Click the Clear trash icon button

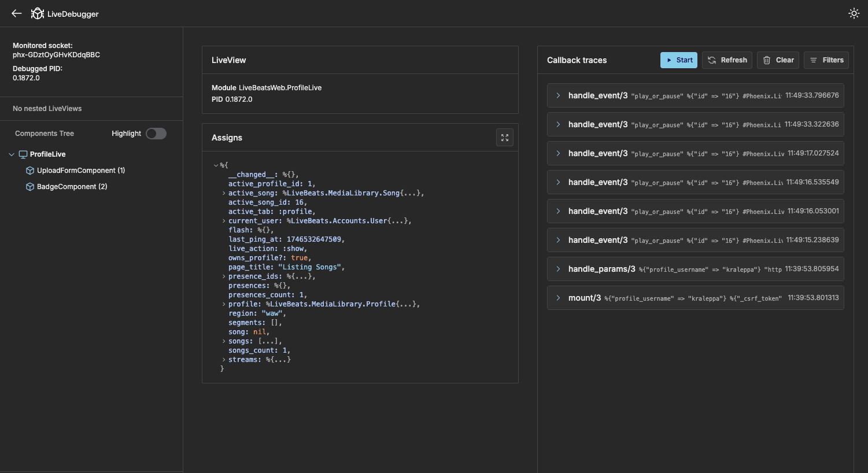click(778, 60)
